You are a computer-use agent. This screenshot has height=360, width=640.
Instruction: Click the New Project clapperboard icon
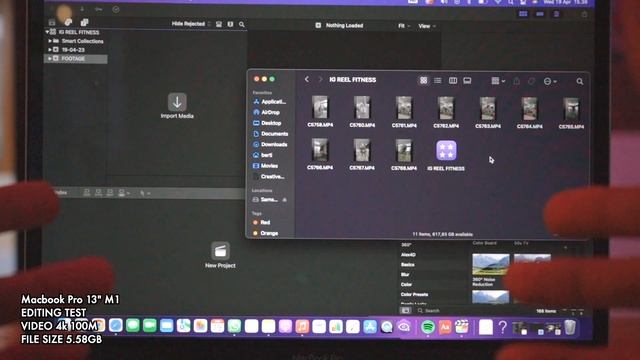point(220,251)
